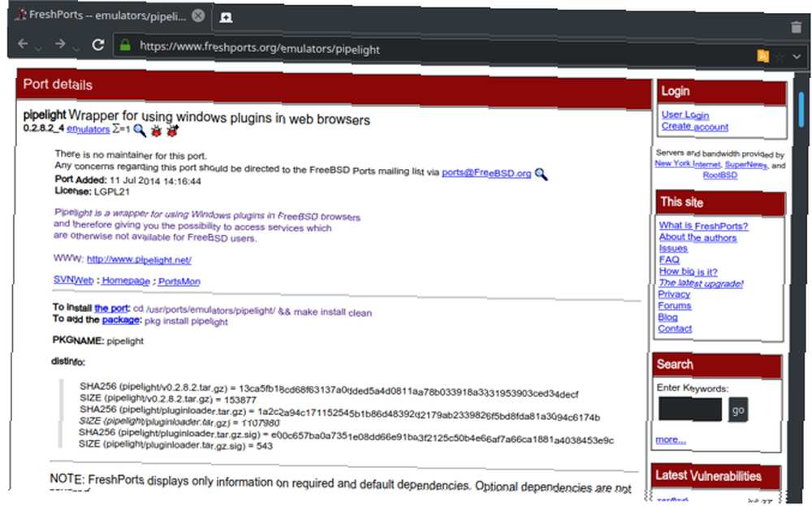Click the 'SIZE ... = 1107980' line

(x=179, y=422)
